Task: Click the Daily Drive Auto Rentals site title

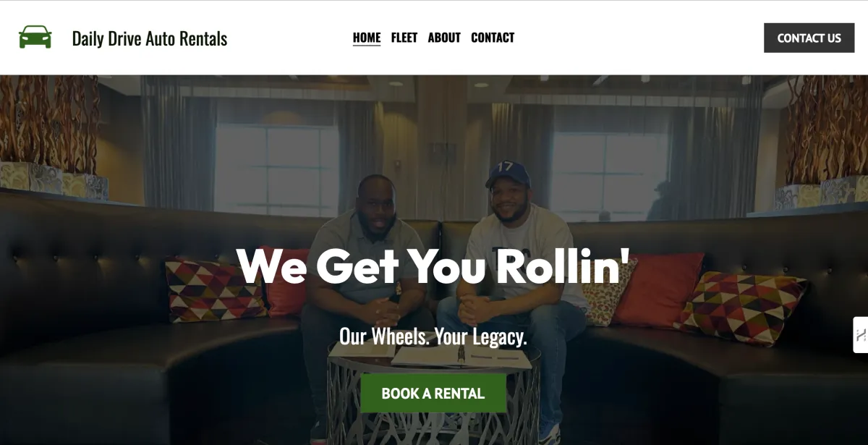Action: (x=150, y=38)
